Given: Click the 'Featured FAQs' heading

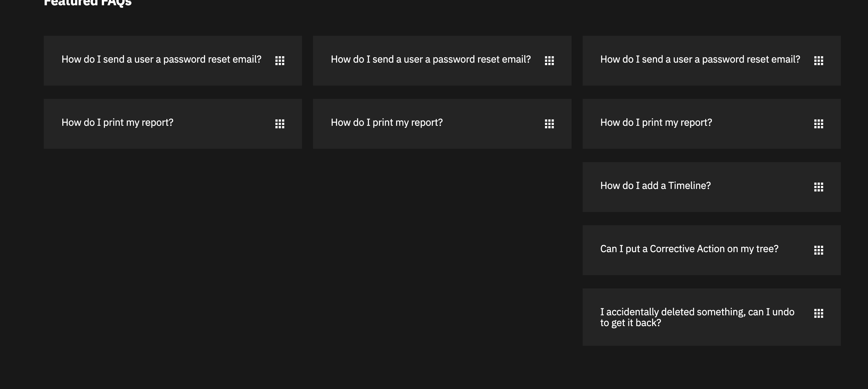Looking at the screenshot, I should click(x=88, y=3).
